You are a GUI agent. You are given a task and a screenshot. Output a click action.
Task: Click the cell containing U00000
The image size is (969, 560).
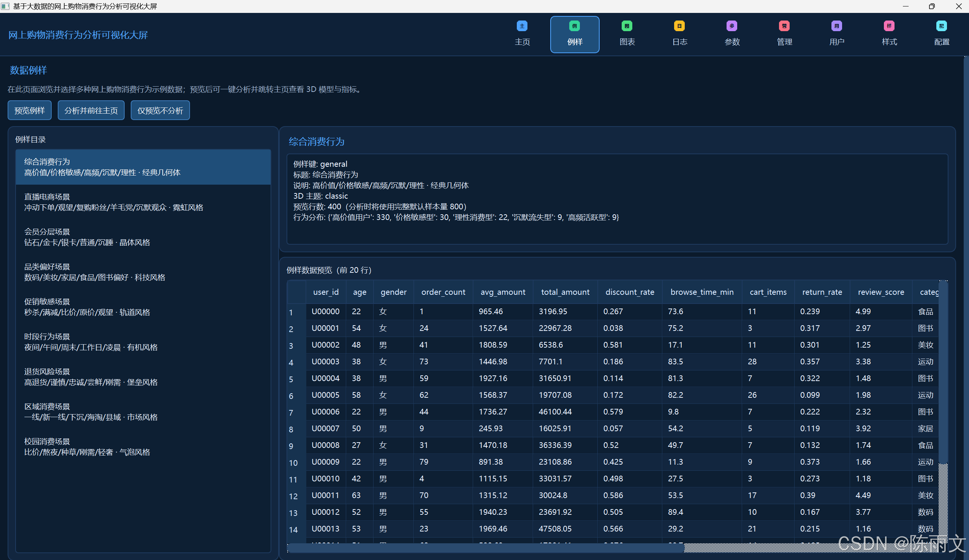326,312
